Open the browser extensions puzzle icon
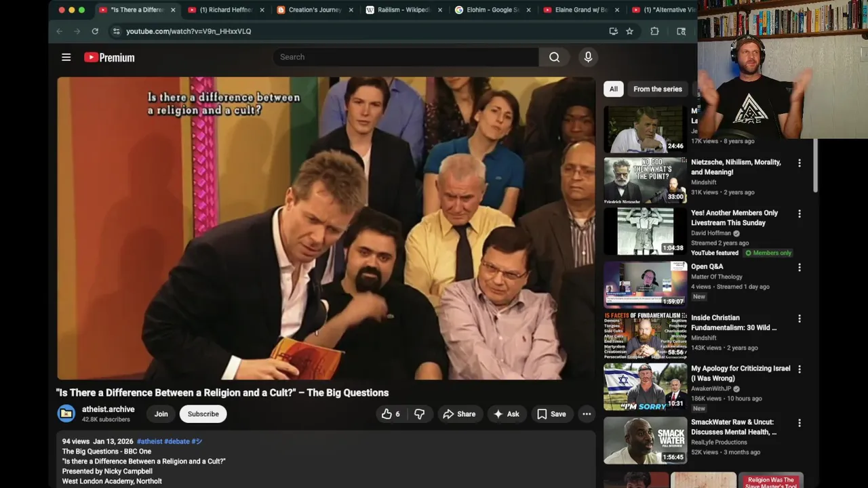Viewport: 868px width, 488px height. pos(654,31)
